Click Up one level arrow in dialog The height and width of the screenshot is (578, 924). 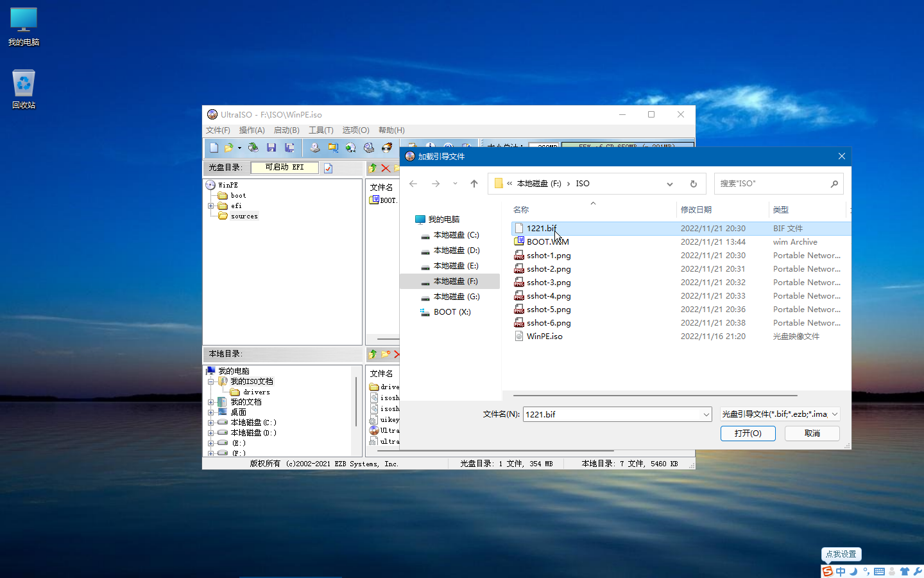pyautogui.click(x=474, y=184)
